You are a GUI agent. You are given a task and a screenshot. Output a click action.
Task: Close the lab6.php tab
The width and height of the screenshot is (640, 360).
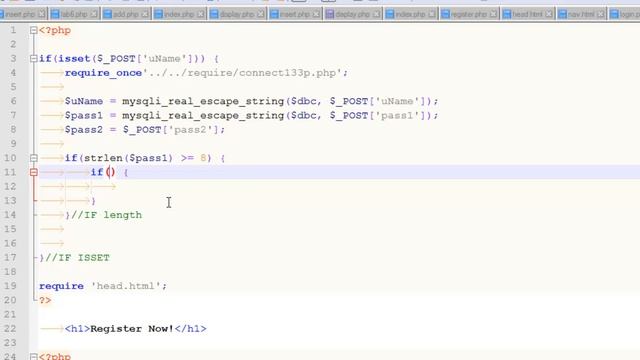[x=94, y=14]
